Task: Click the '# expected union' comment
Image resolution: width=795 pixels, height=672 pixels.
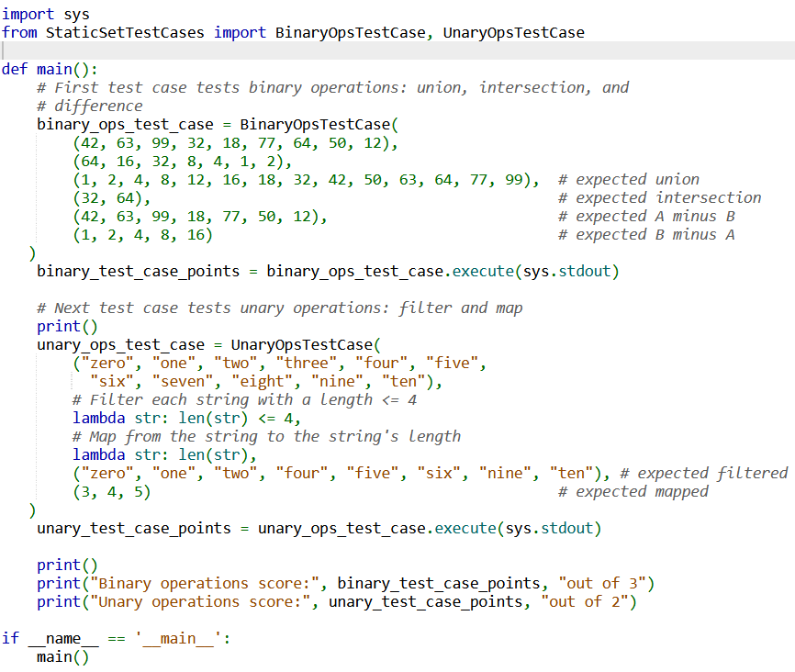Action: 628,179
